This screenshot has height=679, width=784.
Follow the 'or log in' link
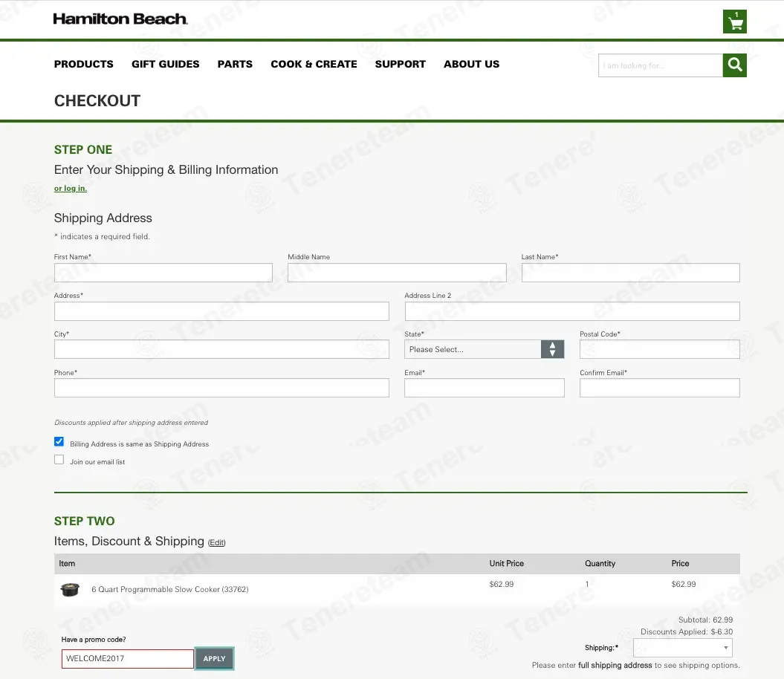tap(71, 189)
